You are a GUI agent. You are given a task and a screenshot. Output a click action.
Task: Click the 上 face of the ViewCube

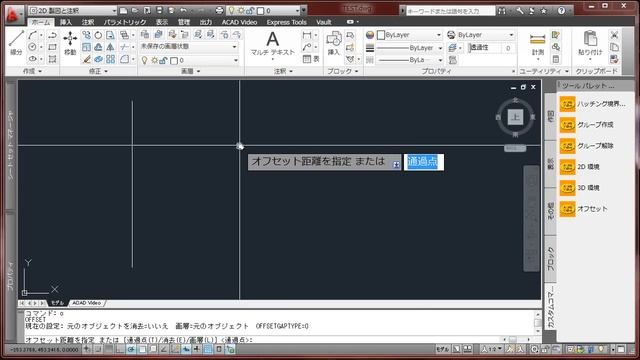(516, 117)
